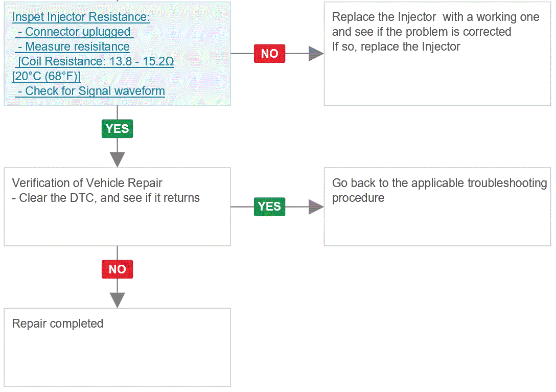Select the Replace the Injector instruction box
The height and width of the screenshot is (392, 556).
437,54
